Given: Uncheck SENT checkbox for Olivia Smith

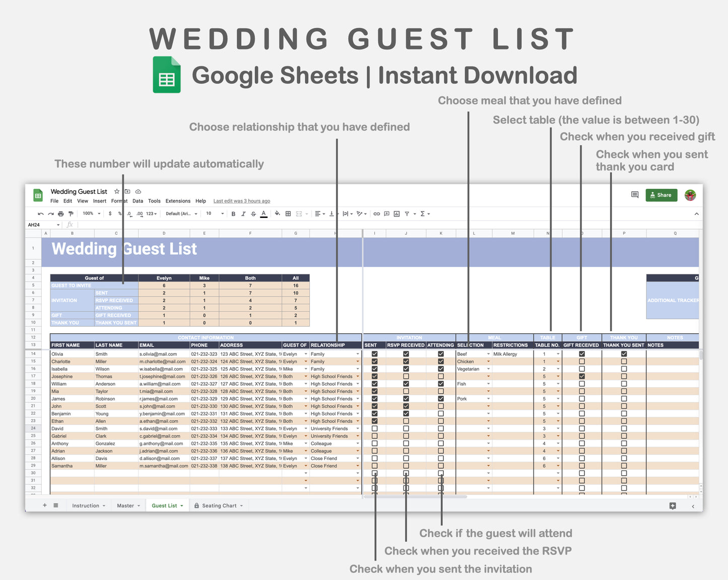Looking at the screenshot, I should pos(374,354).
